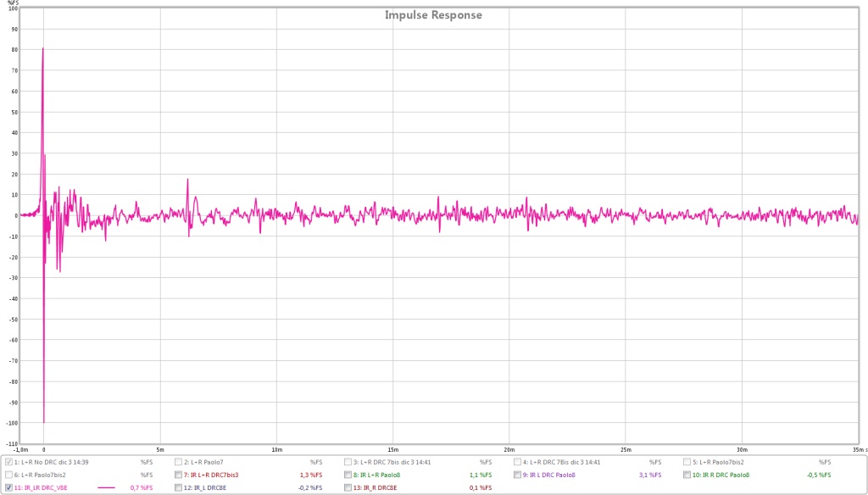
Task: Toggle checkbox for trace 1: L+R No DRC
Action: click(8, 462)
